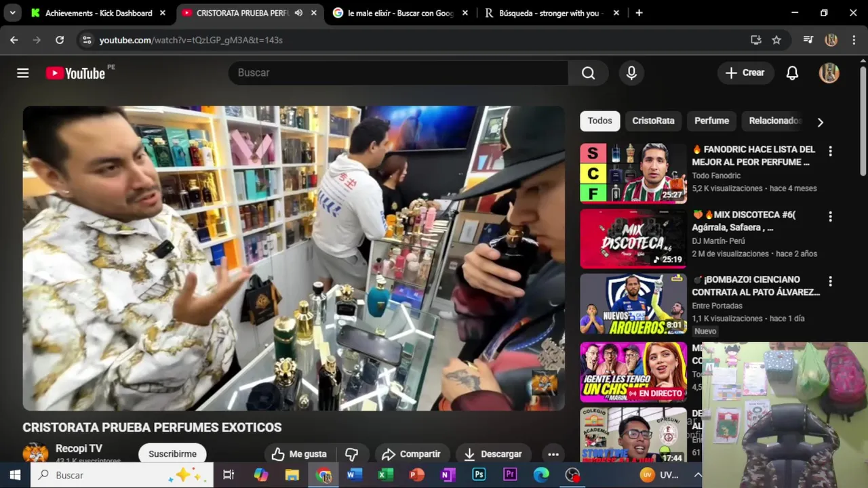
Task: Switch to le male elixir Google tab
Action: point(400,13)
